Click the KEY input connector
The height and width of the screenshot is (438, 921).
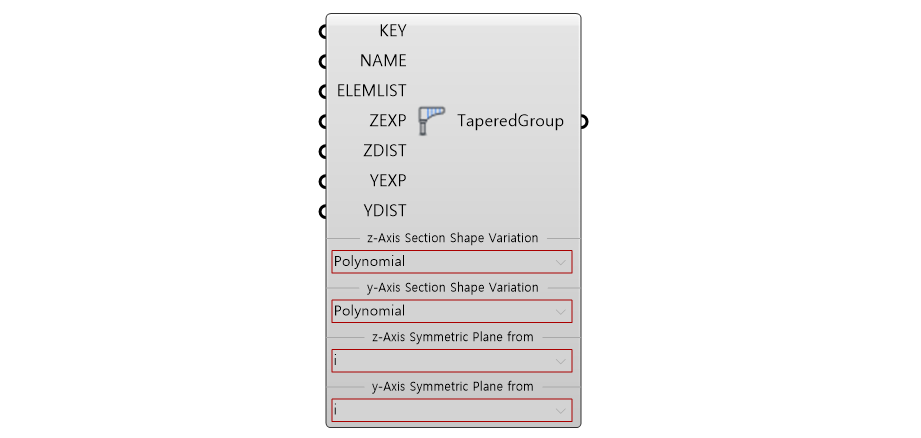[x=324, y=31]
